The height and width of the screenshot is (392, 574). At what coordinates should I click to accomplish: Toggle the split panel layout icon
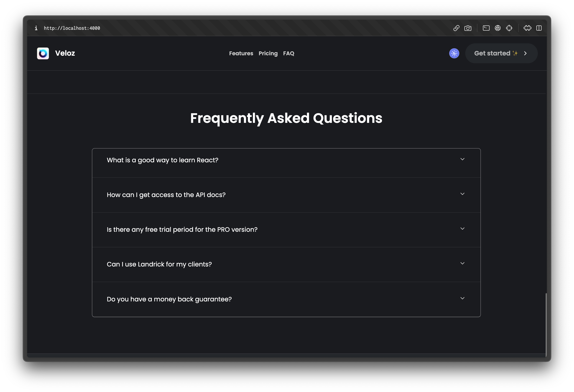tap(539, 28)
